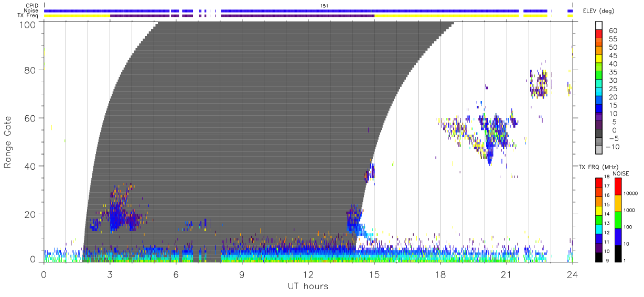Select the CPID value '151' above the plot
The image size is (644, 297).
pyautogui.click(x=325, y=6)
